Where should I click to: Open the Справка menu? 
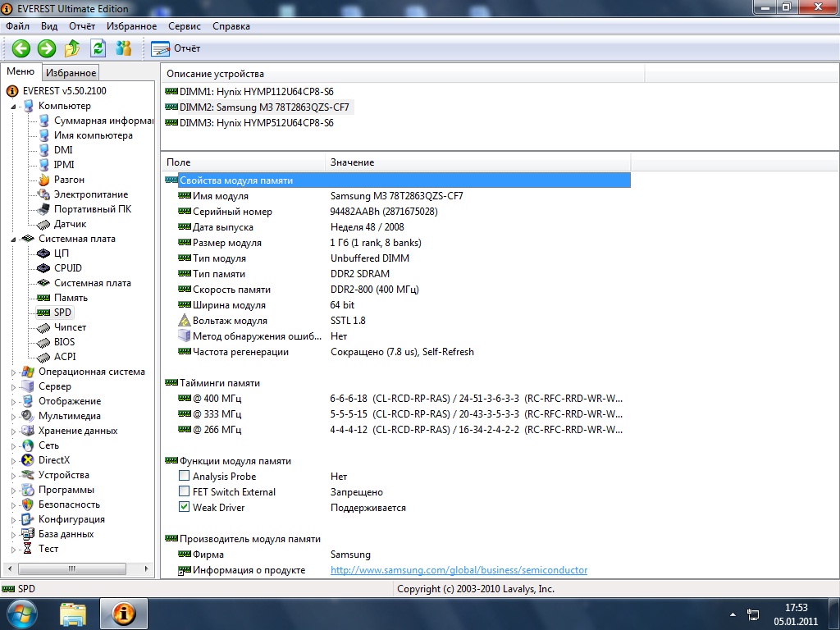tap(231, 26)
